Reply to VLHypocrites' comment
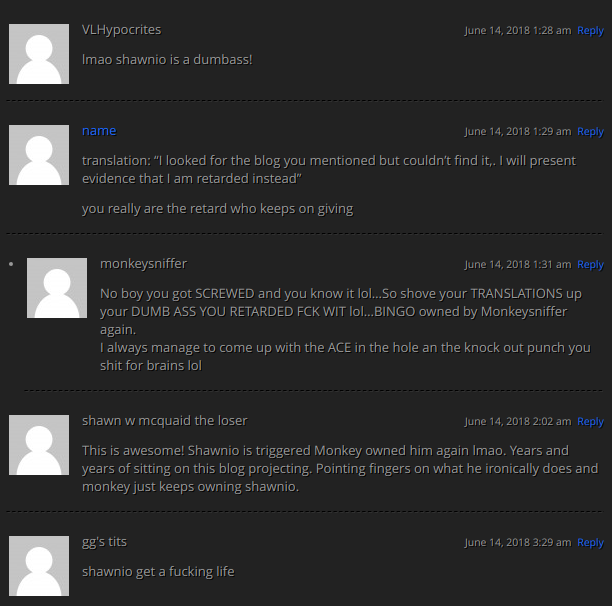The width and height of the screenshot is (612, 606). (x=591, y=30)
